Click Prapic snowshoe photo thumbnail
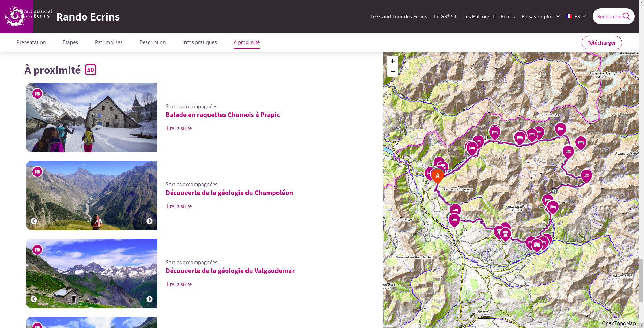Image resolution: width=644 pixels, height=328 pixels. [x=92, y=117]
